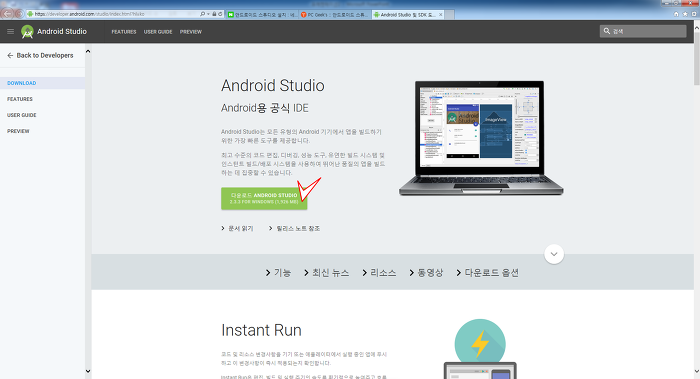This screenshot has height=379, width=700.
Task: Click the Android Studio title in header
Action: (x=62, y=31)
